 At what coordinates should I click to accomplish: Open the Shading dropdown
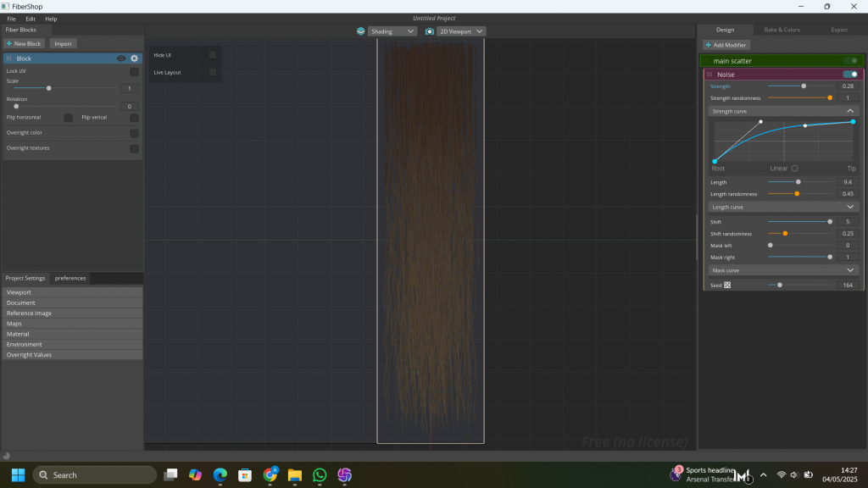(392, 31)
